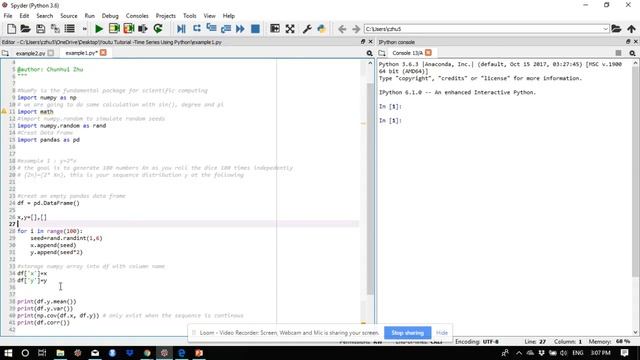This screenshot has width=640, height=360.
Task: Open the Edit menu
Action: (24, 16)
